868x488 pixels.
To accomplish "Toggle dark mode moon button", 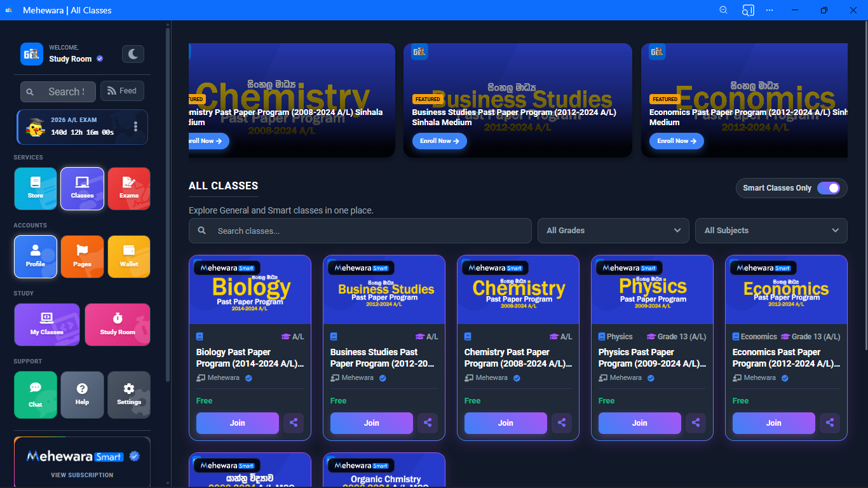I will click(x=133, y=54).
